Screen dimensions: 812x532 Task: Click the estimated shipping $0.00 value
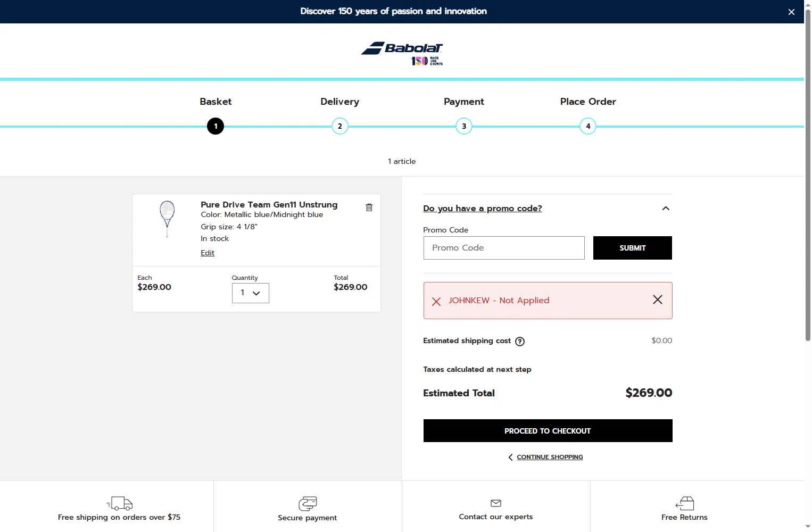point(662,340)
